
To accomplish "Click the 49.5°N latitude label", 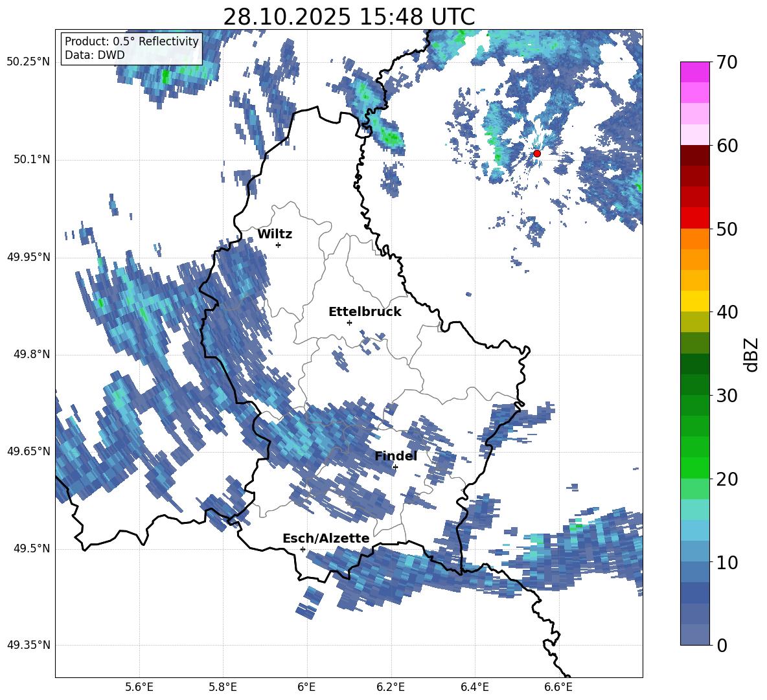I will click(31, 548).
